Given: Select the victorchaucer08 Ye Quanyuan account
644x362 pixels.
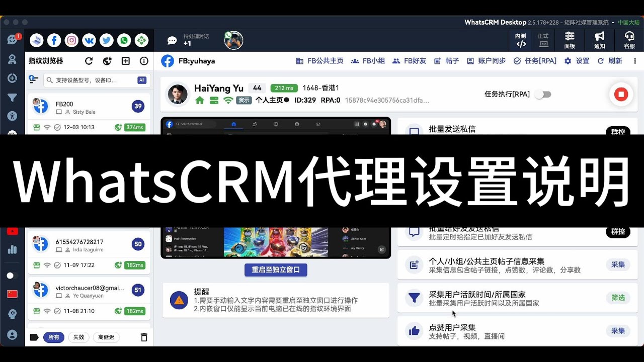Looking at the screenshot, I should point(89,299).
